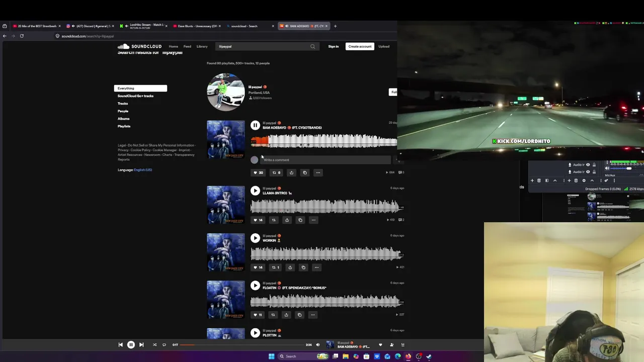This screenshot has height=362, width=644.
Task: Toggle second Audio Input visibility eye in OBS
Action: pyautogui.click(x=588, y=172)
